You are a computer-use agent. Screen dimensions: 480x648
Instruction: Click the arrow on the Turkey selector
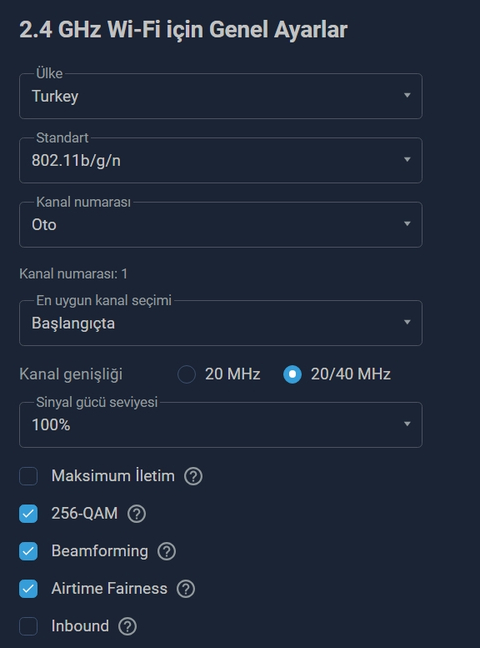click(407, 95)
